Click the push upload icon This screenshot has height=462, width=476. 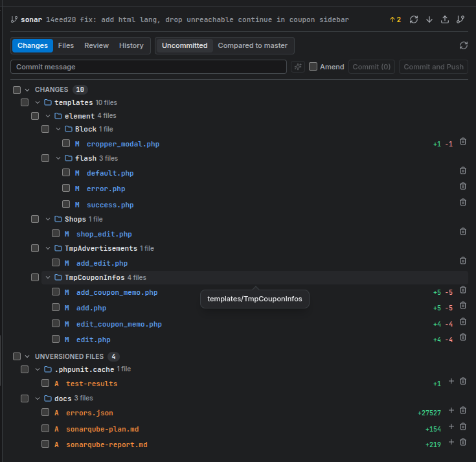coord(445,19)
